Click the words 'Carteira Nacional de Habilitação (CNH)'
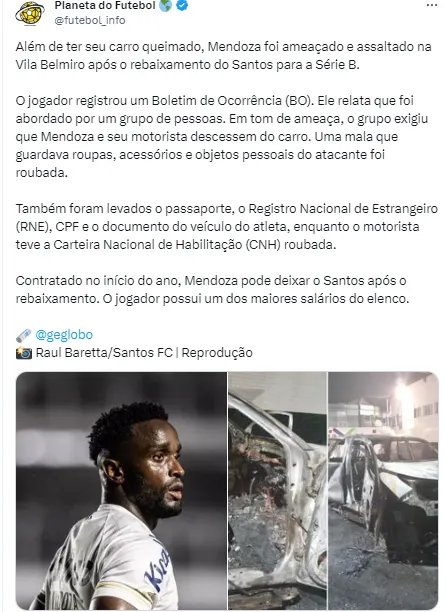 tap(167, 245)
